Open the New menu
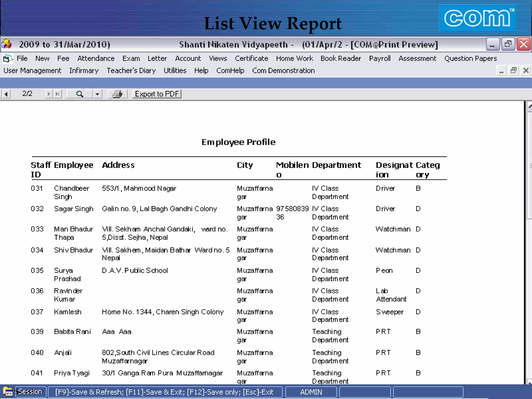Screen dimensions: 532x399 (x=42, y=58)
